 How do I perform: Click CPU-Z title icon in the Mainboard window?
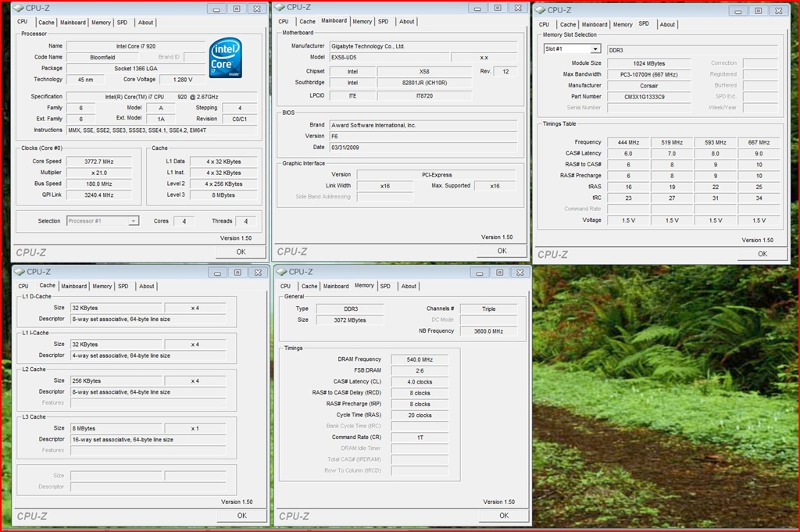click(x=280, y=7)
